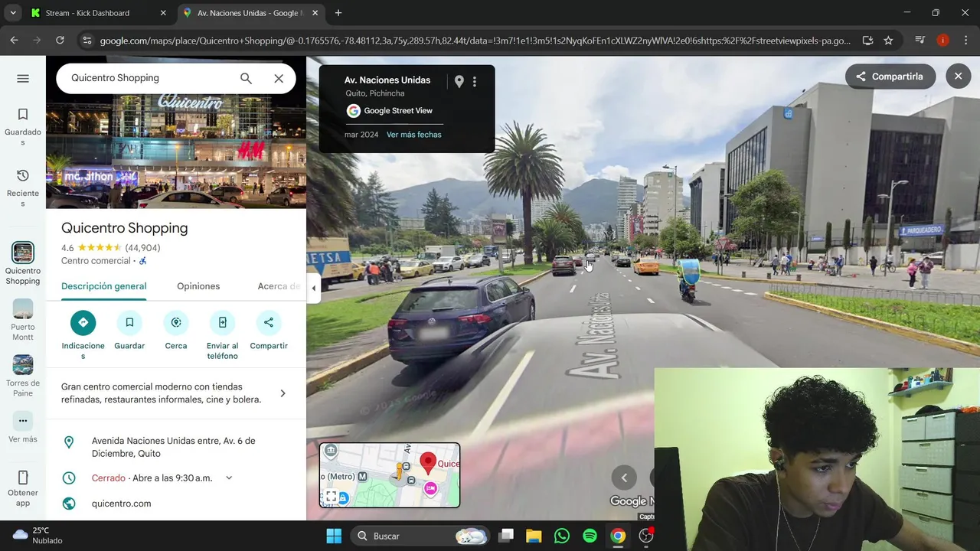
Task: Click the site info icon in address bar
Action: (87, 41)
